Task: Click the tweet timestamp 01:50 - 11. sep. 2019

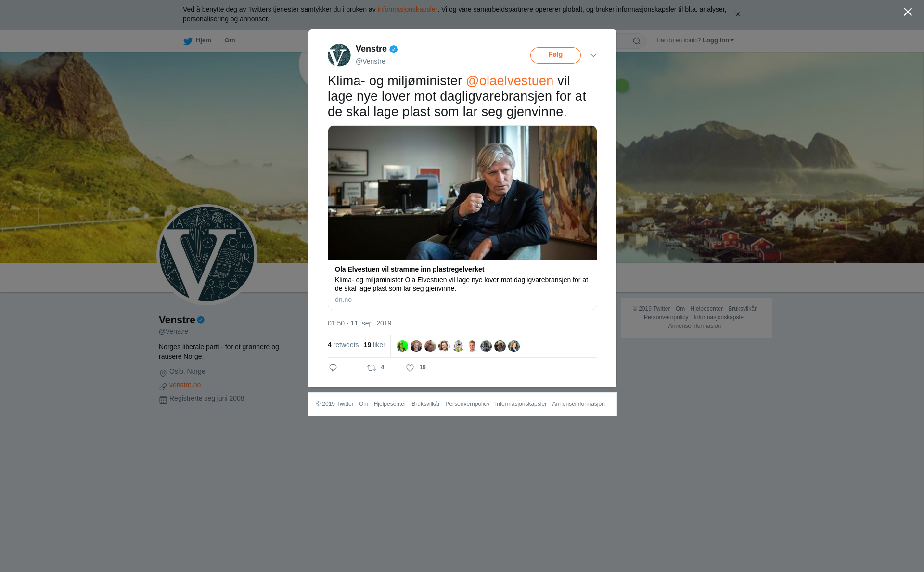Action: 359,323
